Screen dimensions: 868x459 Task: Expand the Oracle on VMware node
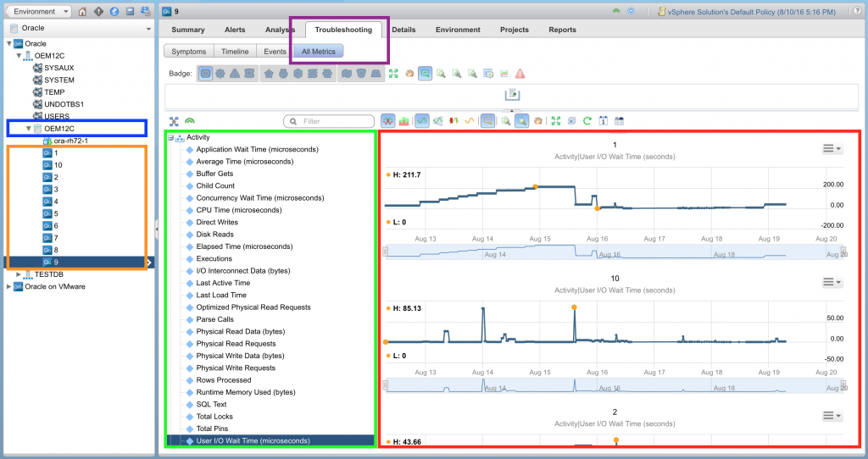(x=8, y=286)
